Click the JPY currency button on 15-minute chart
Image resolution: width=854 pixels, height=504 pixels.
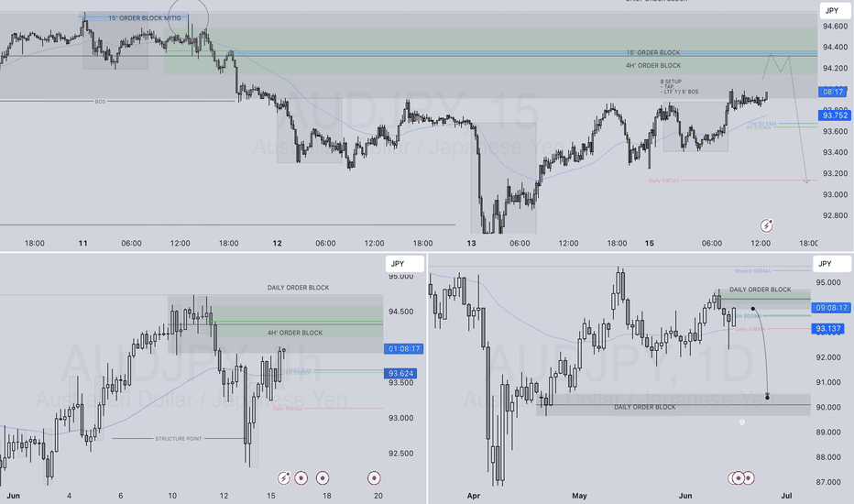[835, 11]
